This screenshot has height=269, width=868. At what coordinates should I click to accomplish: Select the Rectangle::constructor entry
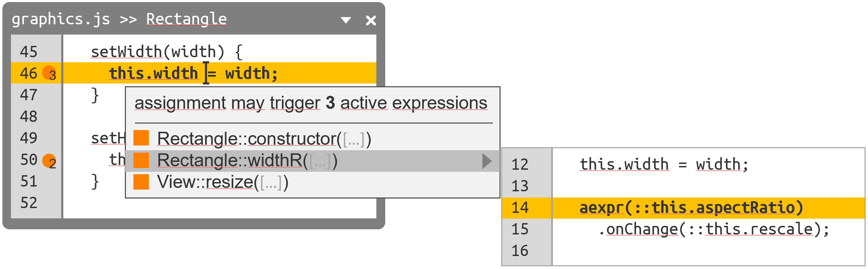click(264, 139)
